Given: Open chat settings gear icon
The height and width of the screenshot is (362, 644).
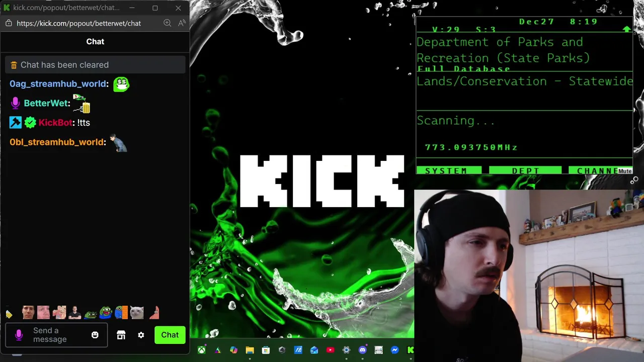Looking at the screenshot, I should pyautogui.click(x=141, y=335).
